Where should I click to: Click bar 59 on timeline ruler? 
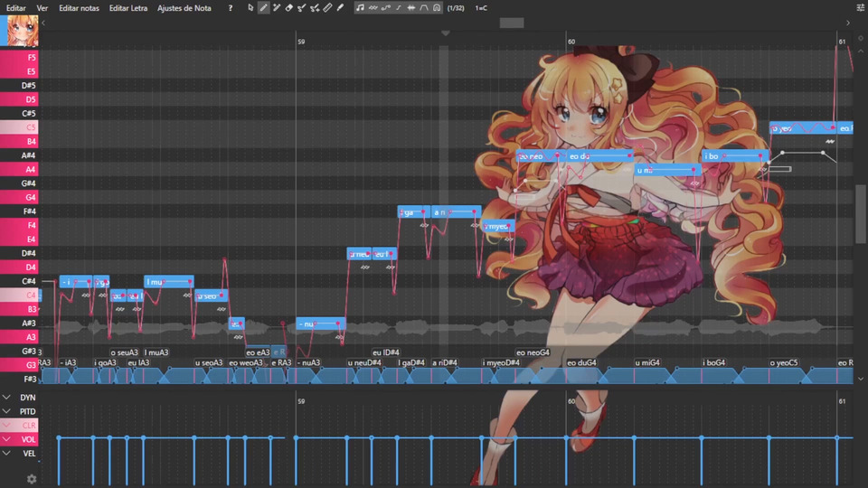[301, 42]
